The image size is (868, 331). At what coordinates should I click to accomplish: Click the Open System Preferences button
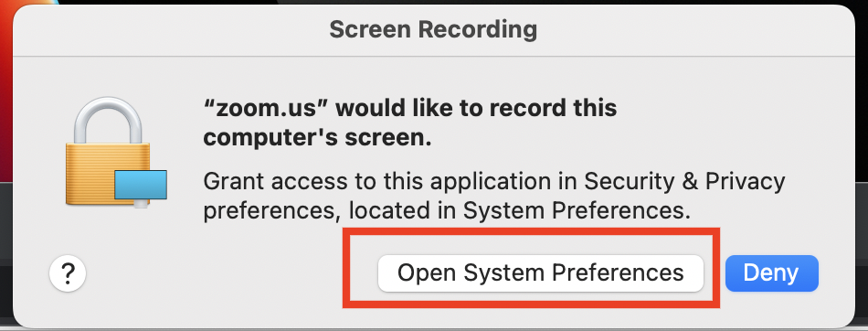pyautogui.click(x=540, y=272)
